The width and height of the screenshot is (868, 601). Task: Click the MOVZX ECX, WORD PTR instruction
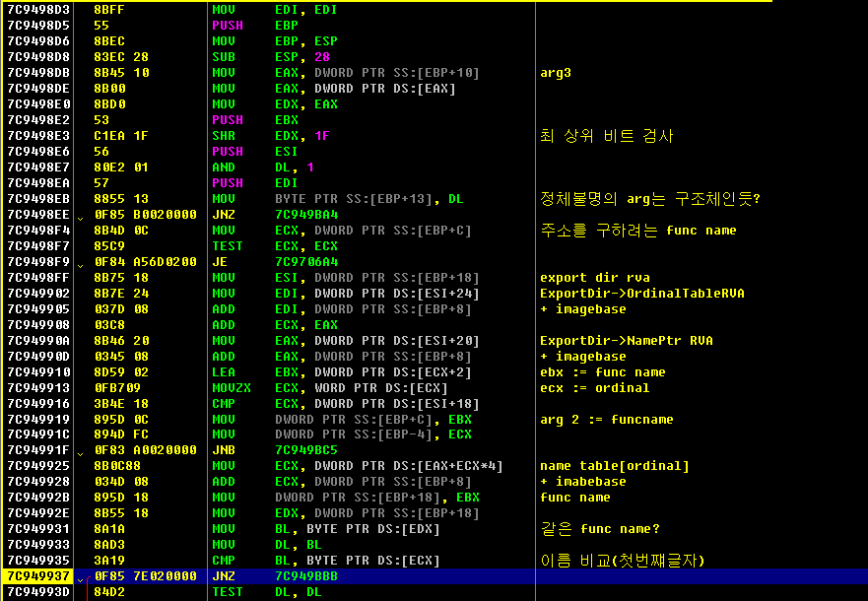pyautogui.click(x=330, y=388)
